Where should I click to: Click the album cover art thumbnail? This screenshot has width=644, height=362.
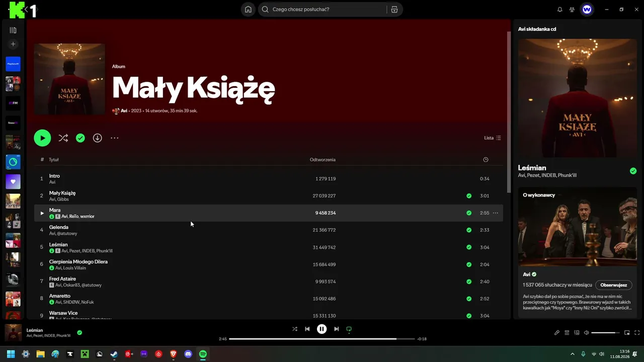(x=69, y=79)
